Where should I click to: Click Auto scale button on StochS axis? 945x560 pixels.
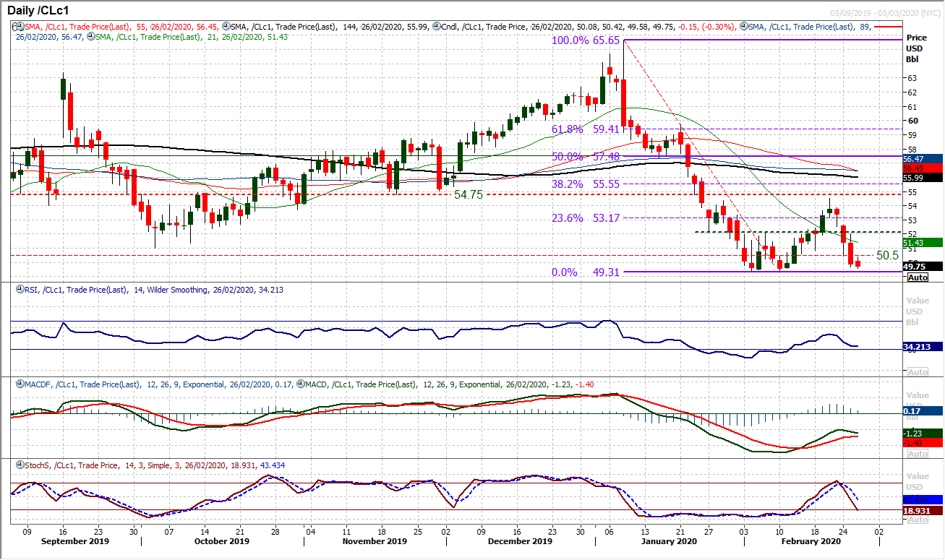tap(917, 520)
